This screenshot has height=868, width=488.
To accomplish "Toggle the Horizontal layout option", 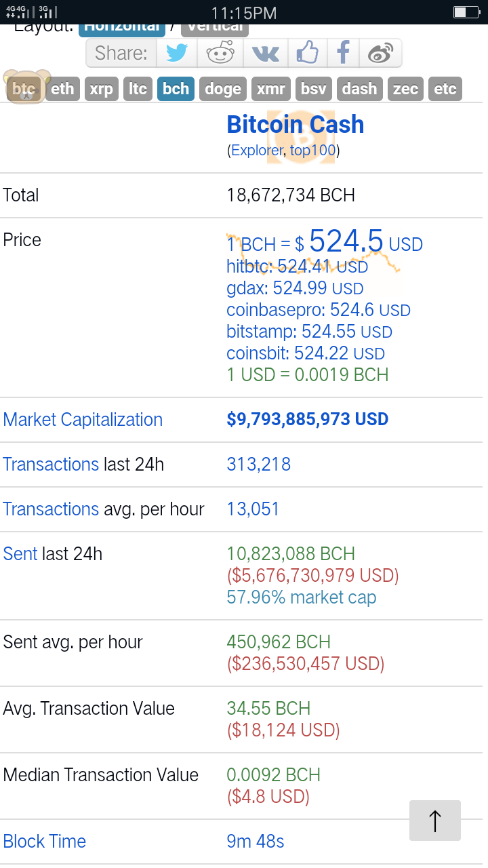I will tap(122, 30).
